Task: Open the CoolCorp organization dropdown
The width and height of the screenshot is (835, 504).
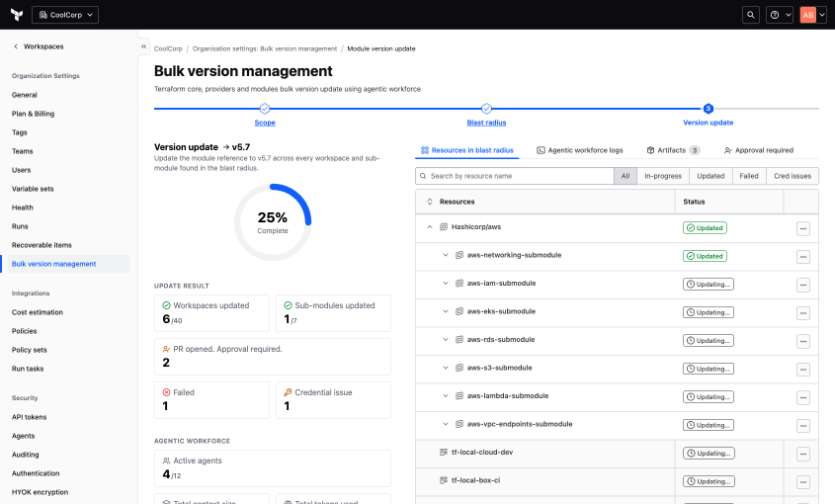Action: pos(65,15)
